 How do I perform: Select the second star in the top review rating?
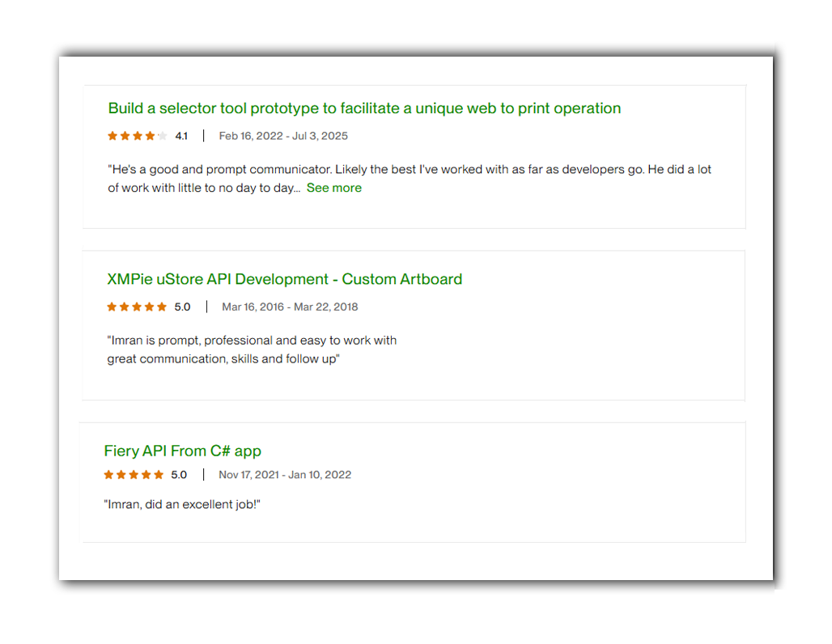click(x=124, y=136)
